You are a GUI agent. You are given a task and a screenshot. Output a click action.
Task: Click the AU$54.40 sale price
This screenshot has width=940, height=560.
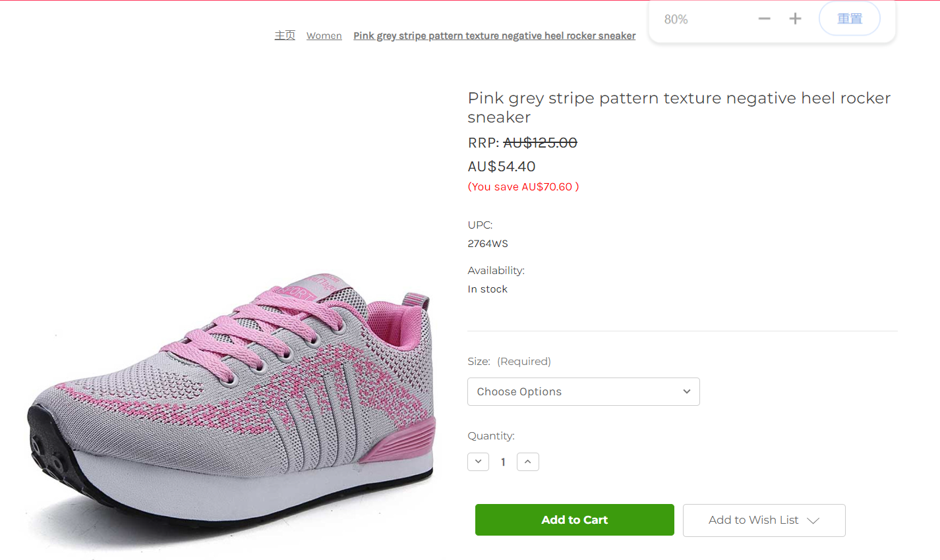tap(501, 167)
